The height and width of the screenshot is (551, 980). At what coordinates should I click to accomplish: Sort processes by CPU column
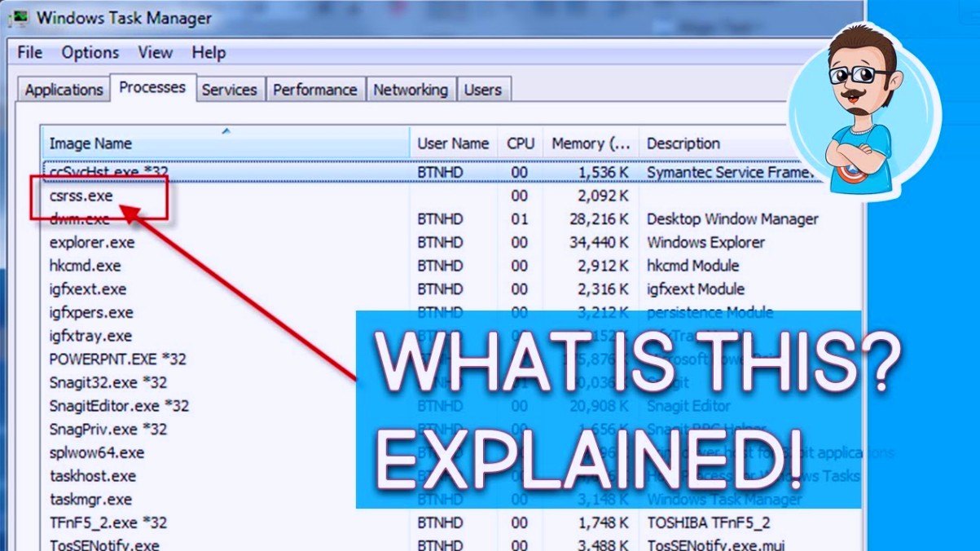[x=520, y=143]
